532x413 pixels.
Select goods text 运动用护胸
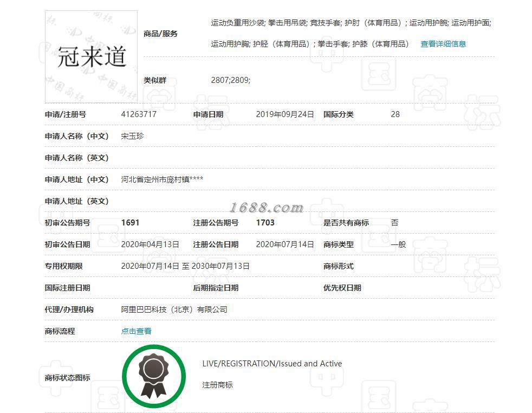click(x=230, y=44)
